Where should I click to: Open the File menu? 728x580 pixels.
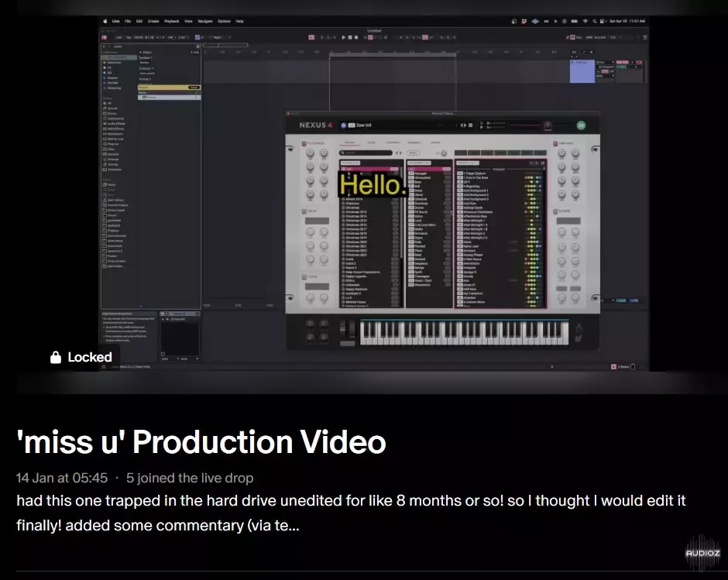(x=128, y=22)
